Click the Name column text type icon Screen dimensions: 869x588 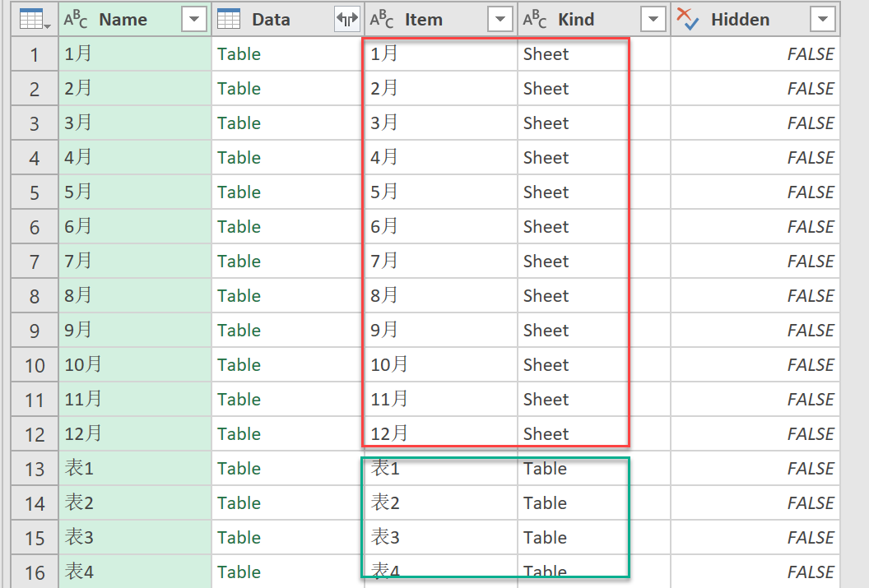pos(76,20)
